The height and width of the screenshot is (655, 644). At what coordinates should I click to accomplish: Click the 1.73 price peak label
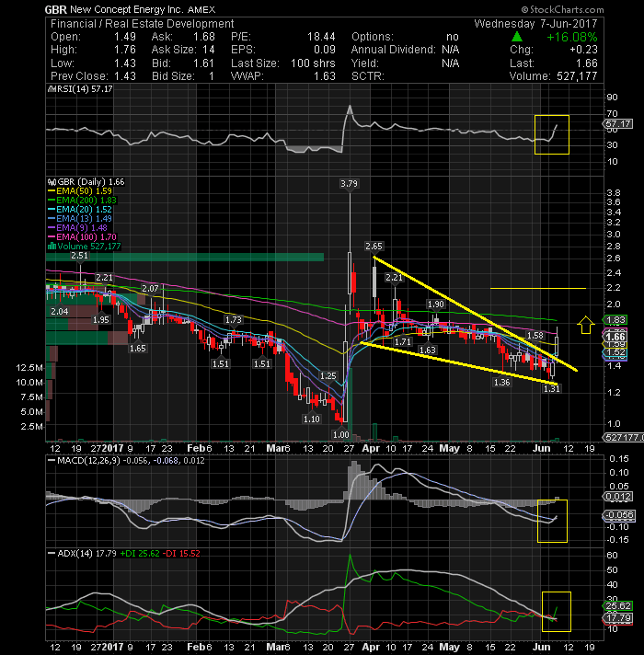[233, 320]
